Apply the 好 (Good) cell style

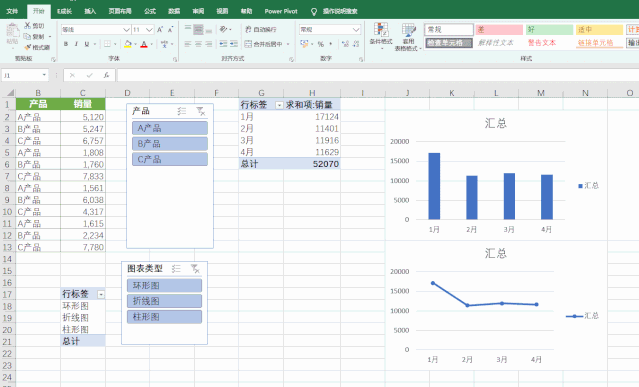point(549,29)
